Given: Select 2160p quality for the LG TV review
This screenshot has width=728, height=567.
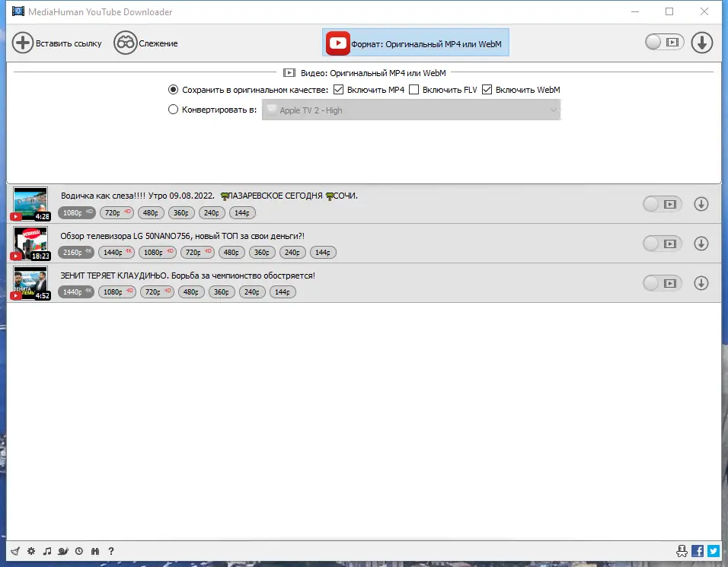Looking at the screenshot, I should pos(75,252).
